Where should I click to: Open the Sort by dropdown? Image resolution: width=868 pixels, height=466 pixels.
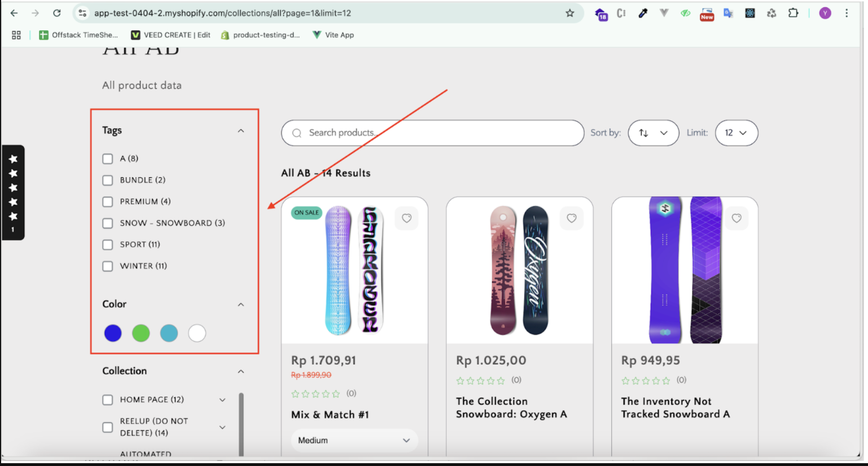[x=653, y=133]
